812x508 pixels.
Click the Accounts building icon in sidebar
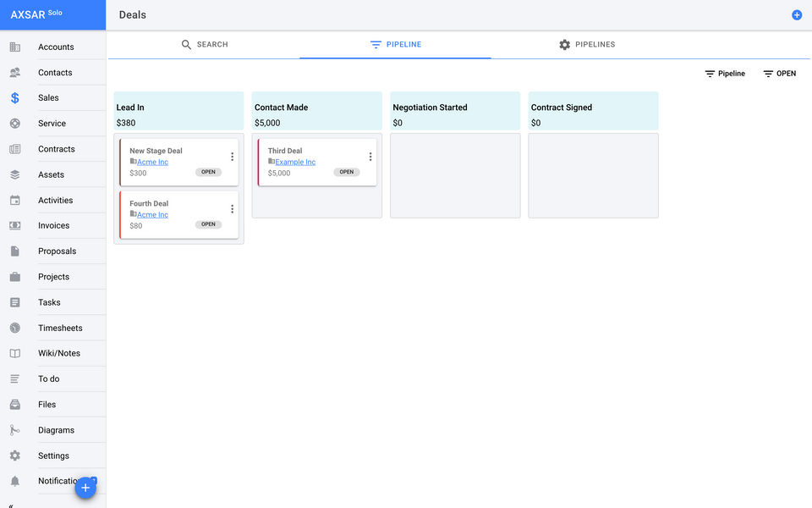[15, 47]
